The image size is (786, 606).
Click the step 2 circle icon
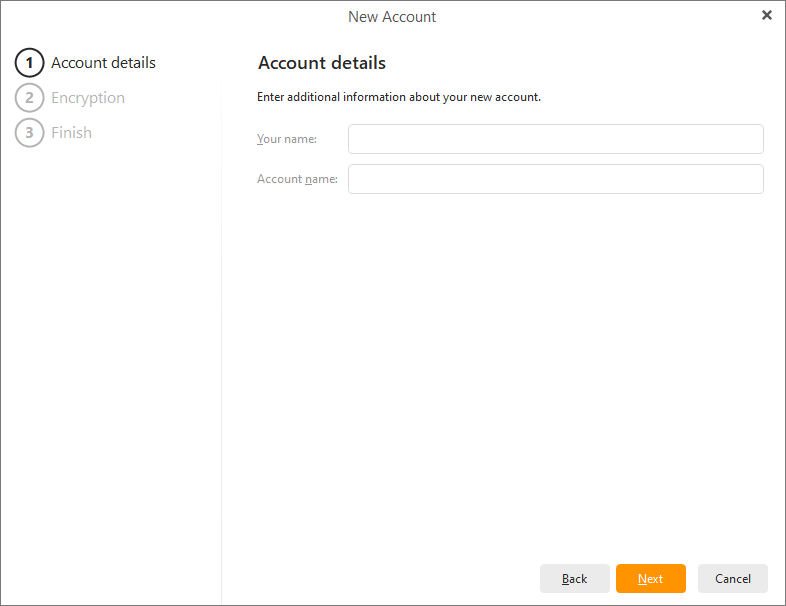(30, 98)
